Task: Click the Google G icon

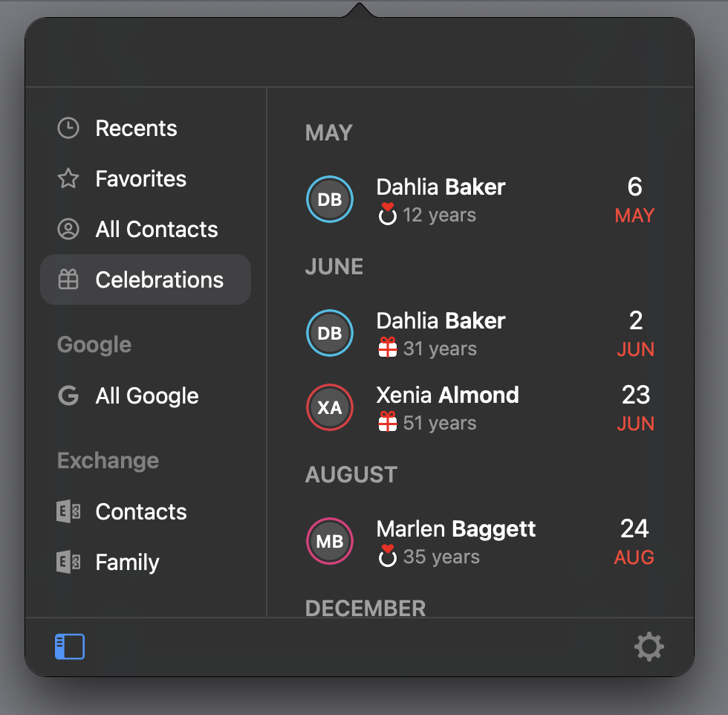Action: [x=68, y=396]
